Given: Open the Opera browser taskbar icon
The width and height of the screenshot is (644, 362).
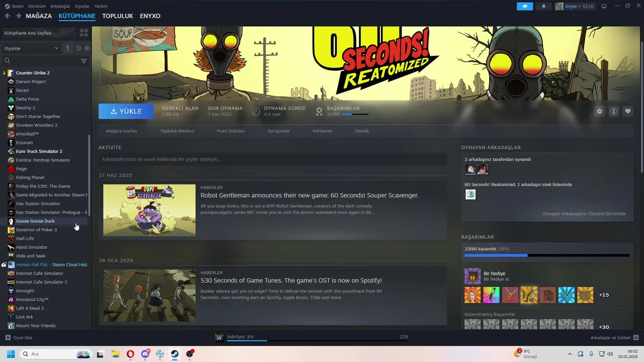Looking at the screenshot, I should pos(130,354).
